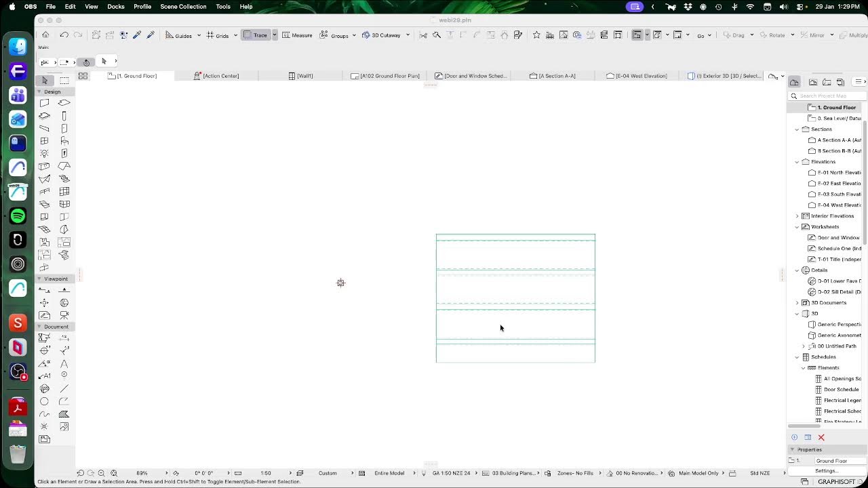868x488 pixels.
Task: Select the Lamp tool in Design toolbox
Action: click(x=45, y=154)
